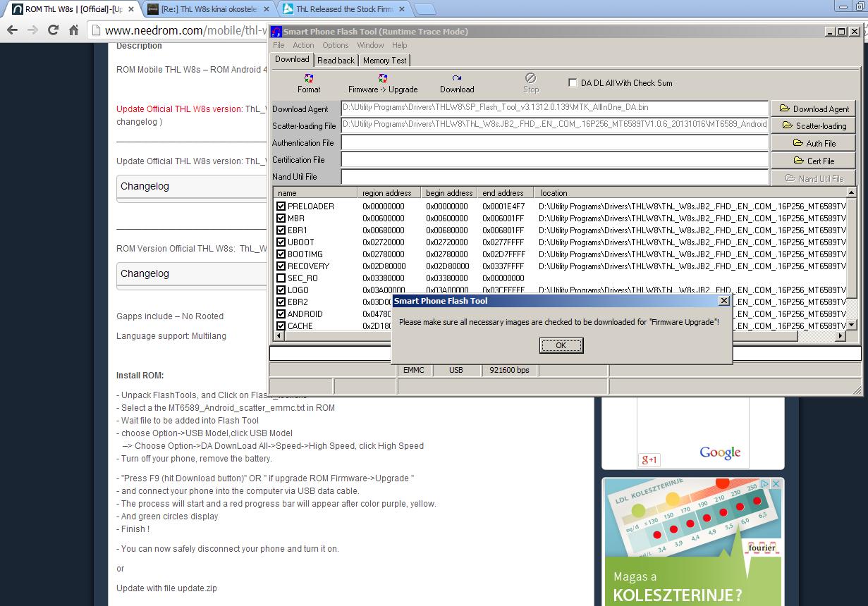Open the Window menu
Screen dimensions: 868x606
coord(370,45)
